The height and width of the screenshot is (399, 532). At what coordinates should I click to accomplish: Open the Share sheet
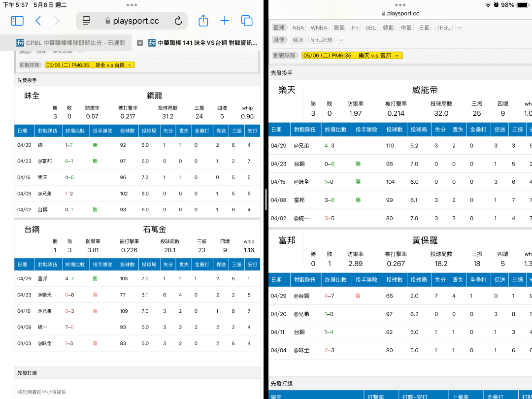point(203,20)
